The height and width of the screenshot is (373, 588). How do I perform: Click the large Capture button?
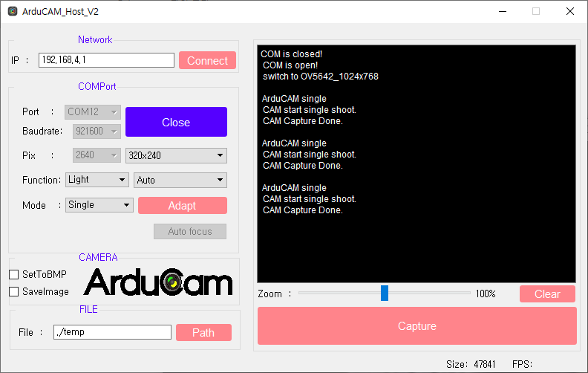tap(417, 325)
